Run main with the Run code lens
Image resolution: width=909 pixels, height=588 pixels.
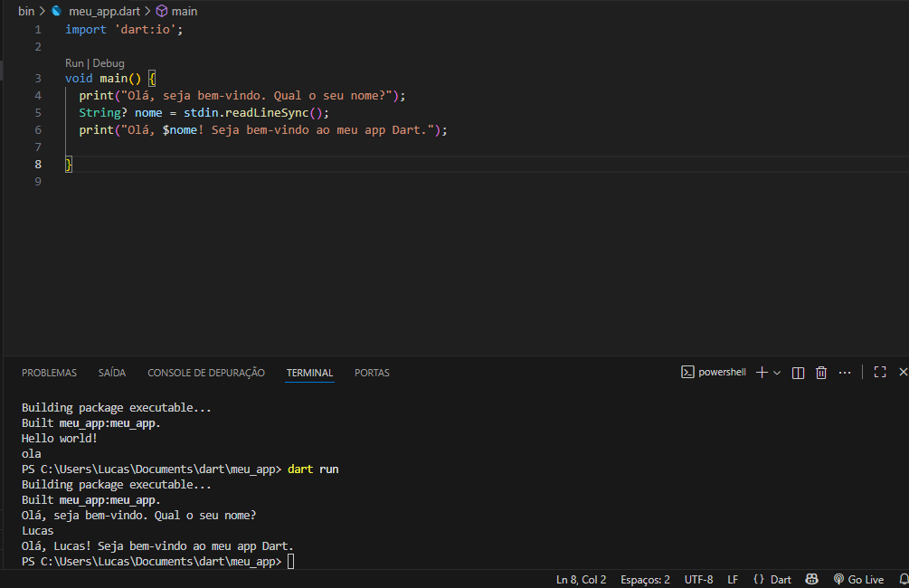tap(73, 62)
